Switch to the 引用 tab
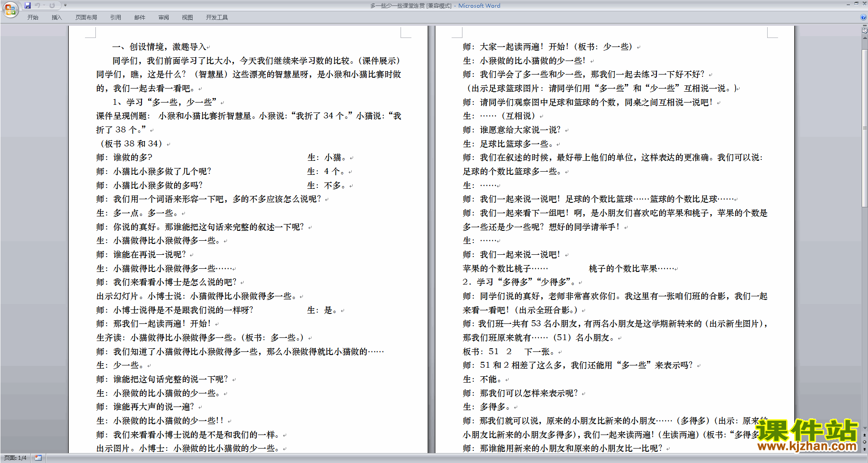The width and height of the screenshot is (868, 463). coord(116,17)
